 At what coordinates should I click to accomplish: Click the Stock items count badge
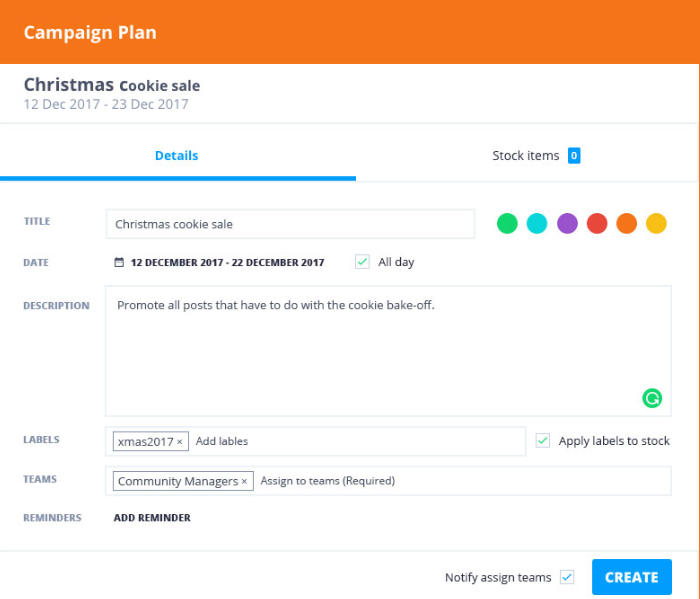(574, 156)
